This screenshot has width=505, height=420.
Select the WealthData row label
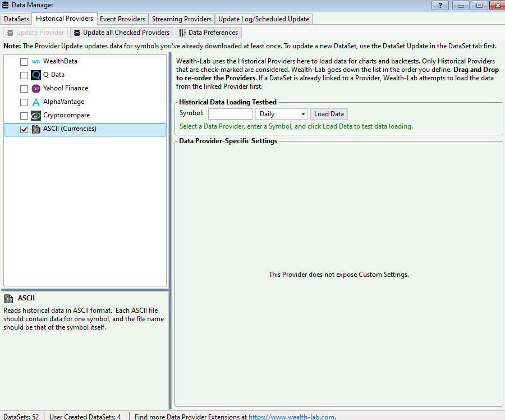[60, 61]
